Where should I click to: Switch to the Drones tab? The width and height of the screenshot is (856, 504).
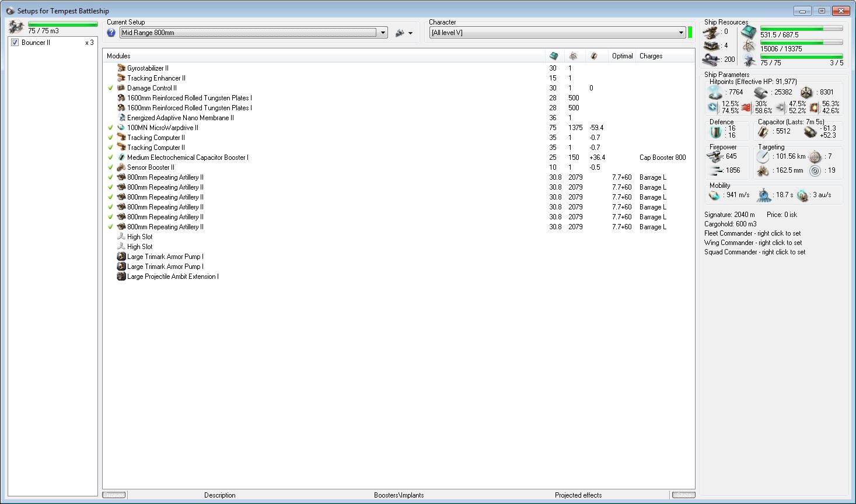pos(114,495)
